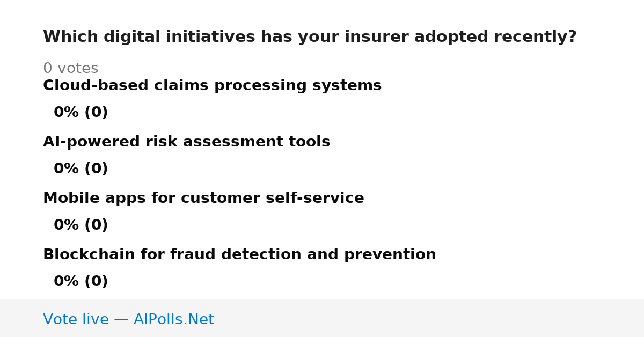Click 0% (0) result under Cloud-based claims
This screenshot has width=644, height=337.
pyautogui.click(x=81, y=113)
